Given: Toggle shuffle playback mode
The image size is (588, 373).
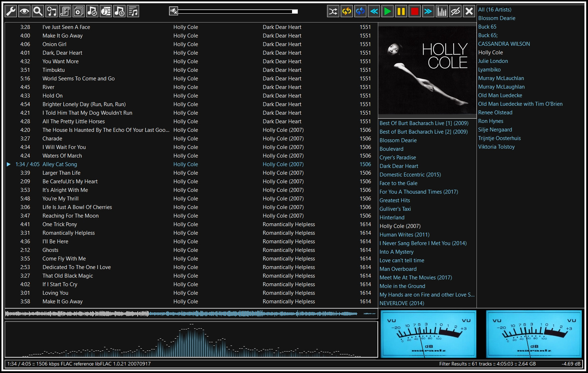Looking at the screenshot, I should (x=333, y=11).
